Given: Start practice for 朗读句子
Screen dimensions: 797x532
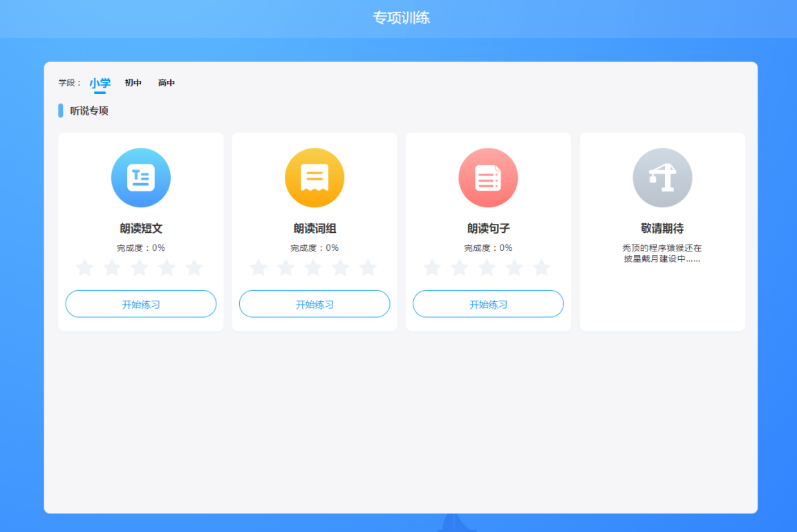Looking at the screenshot, I should coord(488,304).
